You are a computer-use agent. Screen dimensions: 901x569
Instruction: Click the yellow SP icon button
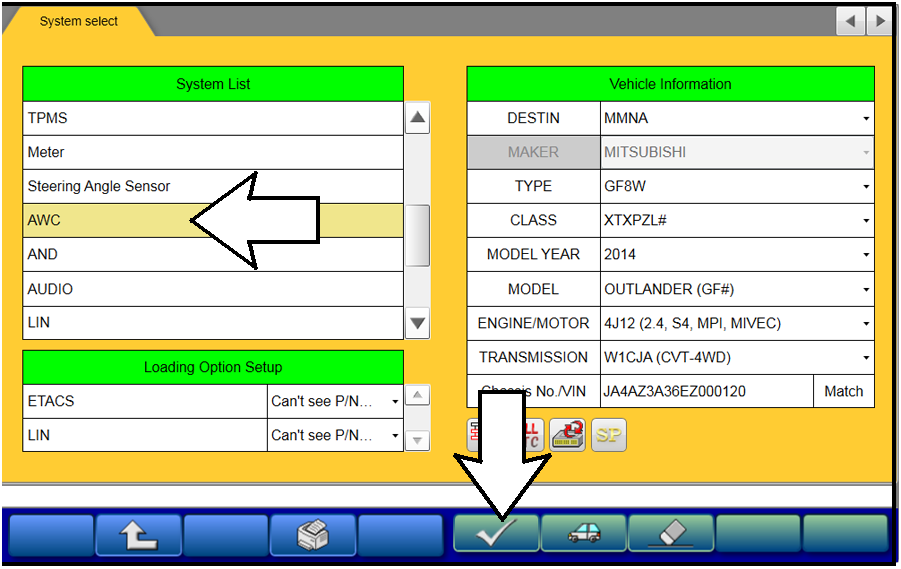pos(608,433)
